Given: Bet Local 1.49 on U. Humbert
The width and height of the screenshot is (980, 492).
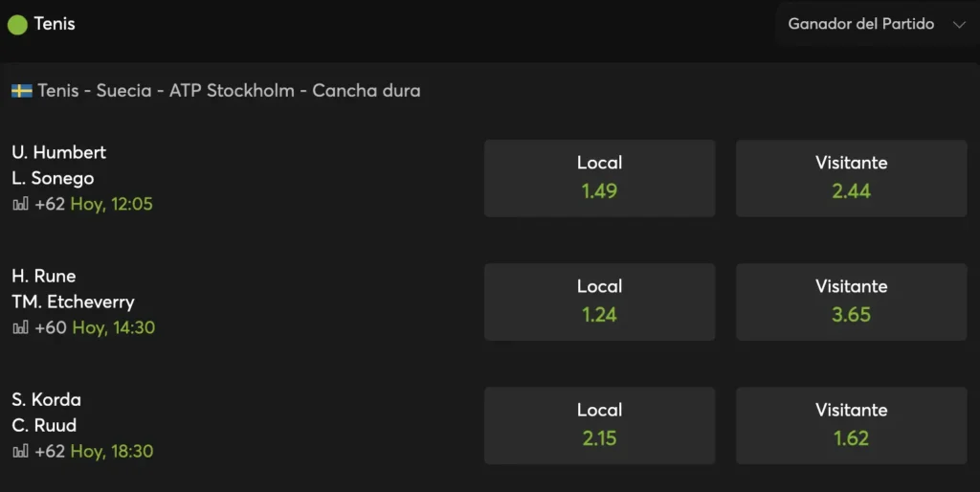Looking at the screenshot, I should (x=599, y=178).
